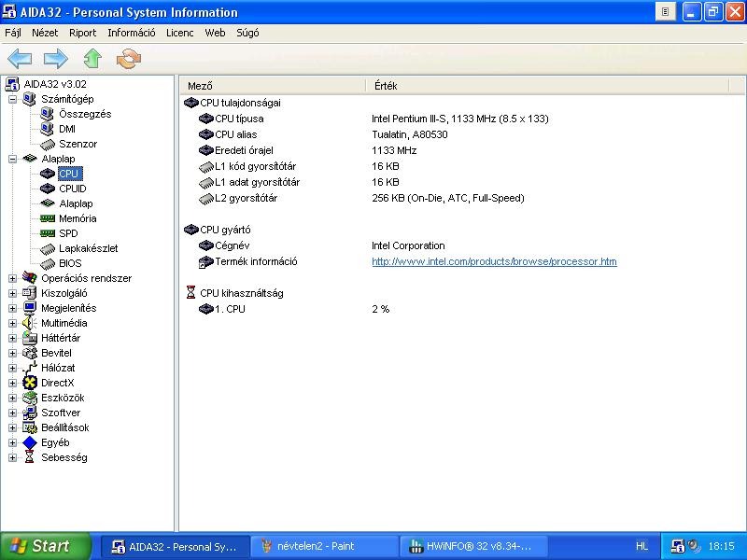Viewport: 747px width, 560px height.
Task: Select the Eszközök tree item
Action: pyautogui.click(x=63, y=399)
